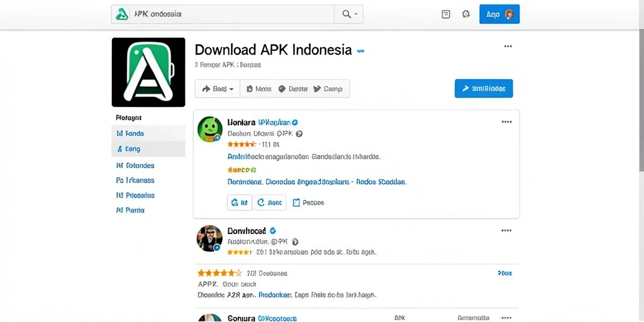
Task: Click the verified badge beside Donwhocad
Action: (x=273, y=231)
